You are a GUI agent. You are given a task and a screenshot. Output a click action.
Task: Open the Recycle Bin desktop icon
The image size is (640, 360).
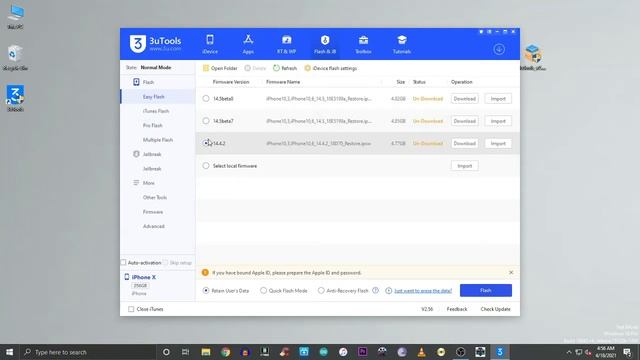click(x=15, y=58)
